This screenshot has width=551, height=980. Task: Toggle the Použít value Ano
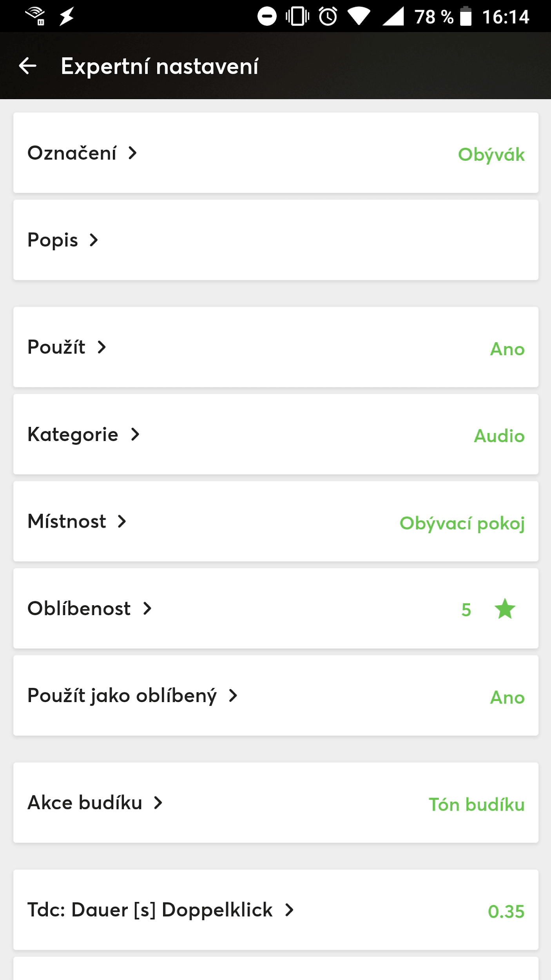tap(507, 349)
